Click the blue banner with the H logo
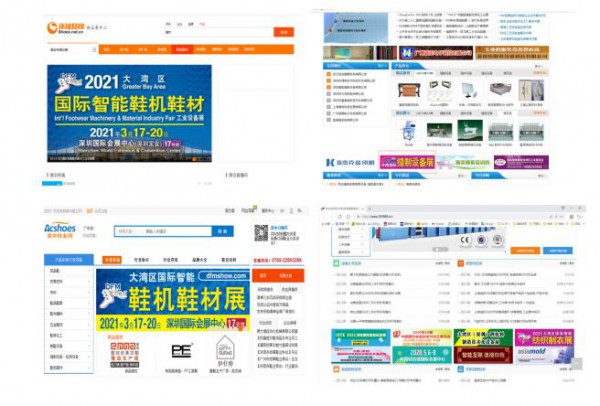Viewport: 600px width, 406px height. [435, 53]
